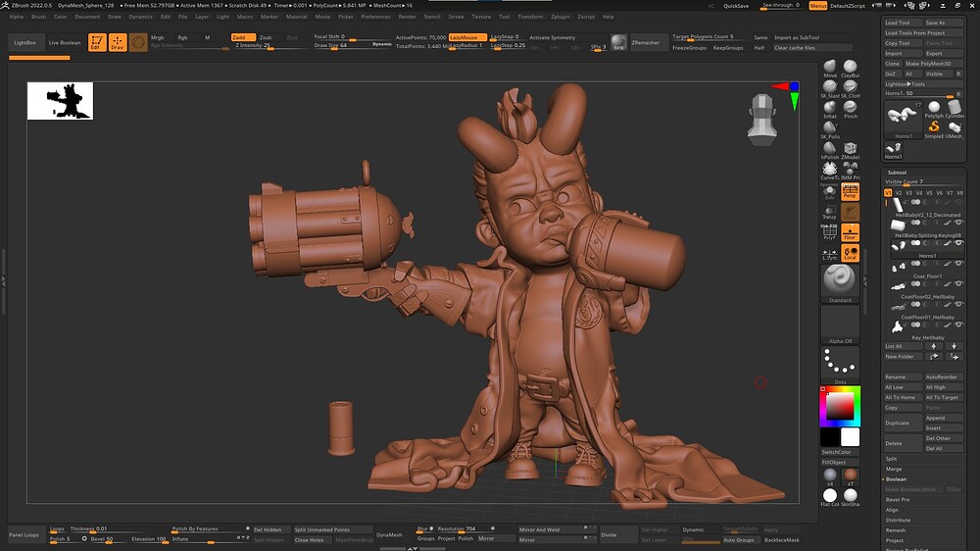Open the Stroke menu
This screenshot has width=980, height=551.
[x=457, y=17]
